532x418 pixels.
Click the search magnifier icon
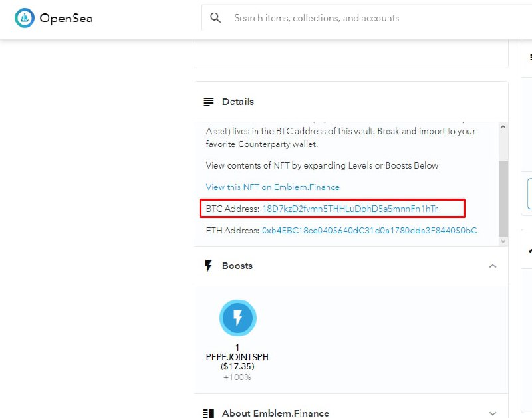(215, 18)
